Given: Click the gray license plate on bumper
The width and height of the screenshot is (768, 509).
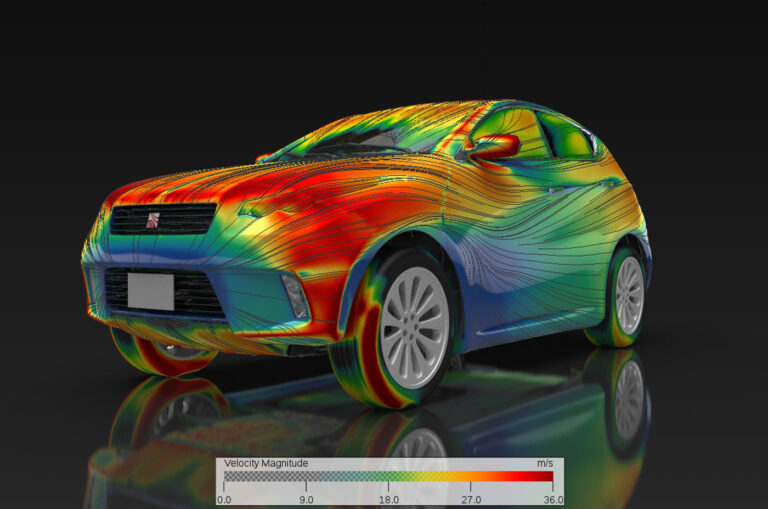Looking at the screenshot, I should coord(151,291).
